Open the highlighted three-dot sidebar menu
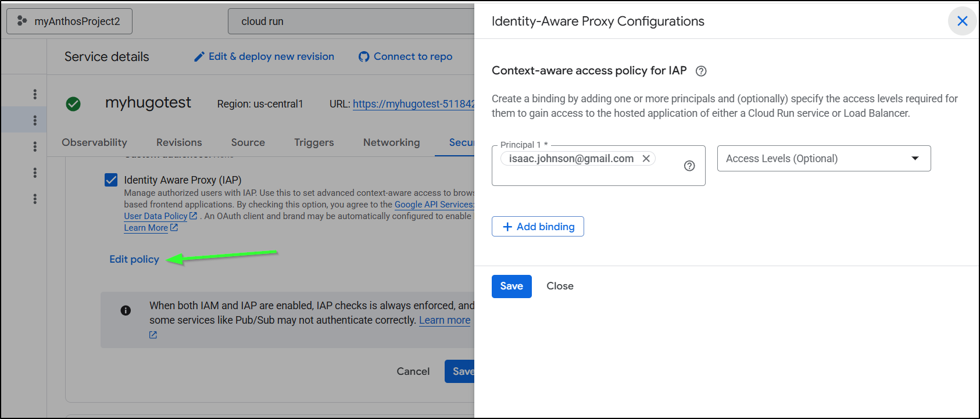980x419 pixels. pos(35,120)
